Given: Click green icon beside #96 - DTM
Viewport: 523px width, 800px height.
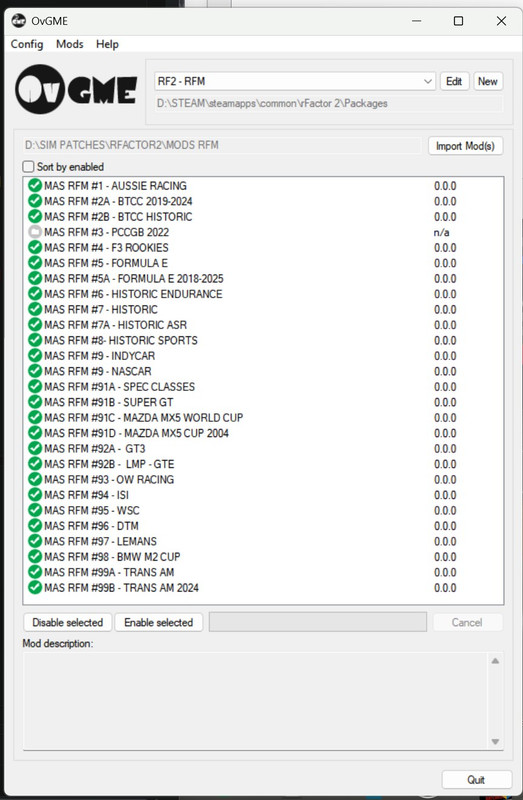Looking at the screenshot, I should (35, 526).
